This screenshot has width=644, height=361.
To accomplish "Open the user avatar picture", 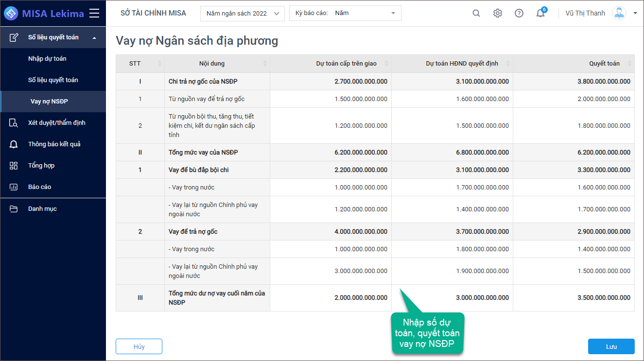I will (x=619, y=13).
